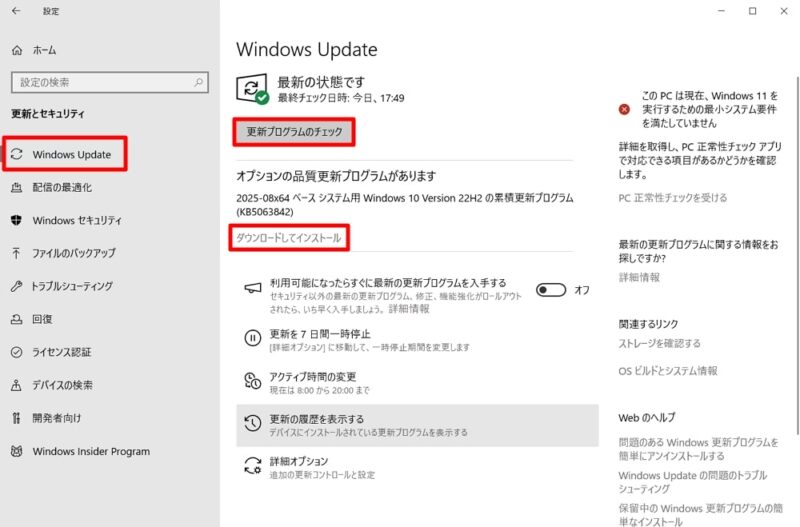
Task: Open 詳細情報 link in the latest updates description
Action: click(x=409, y=309)
